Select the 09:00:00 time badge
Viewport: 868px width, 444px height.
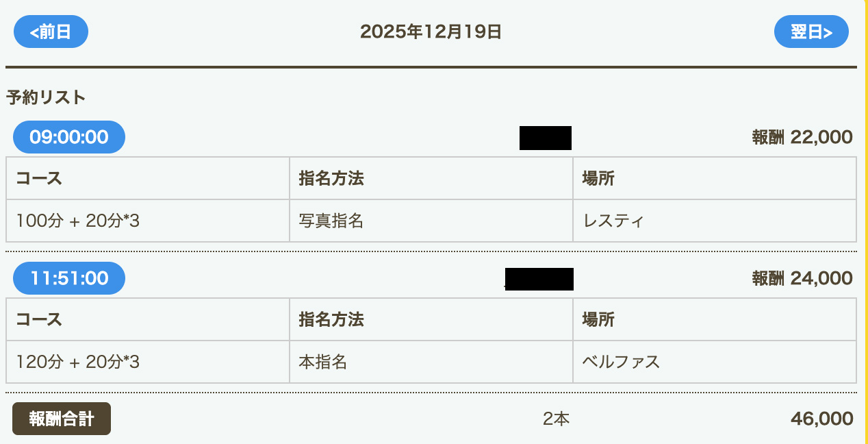(69, 137)
